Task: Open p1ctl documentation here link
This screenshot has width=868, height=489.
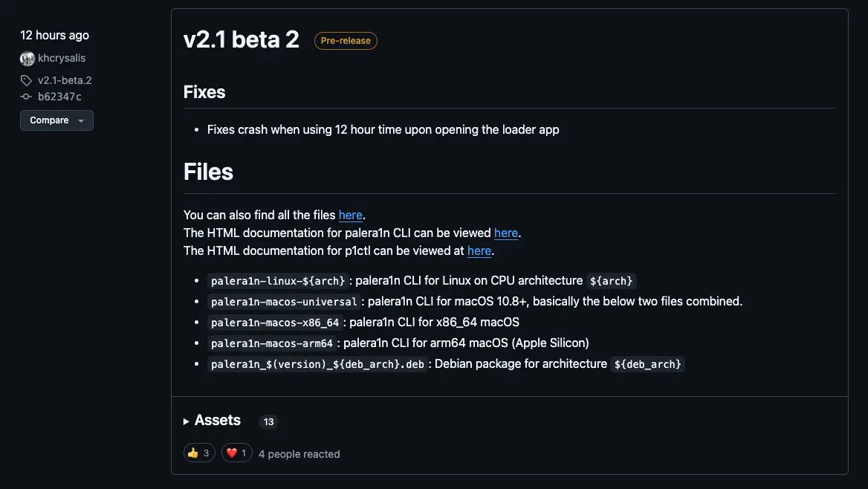Action: [479, 250]
